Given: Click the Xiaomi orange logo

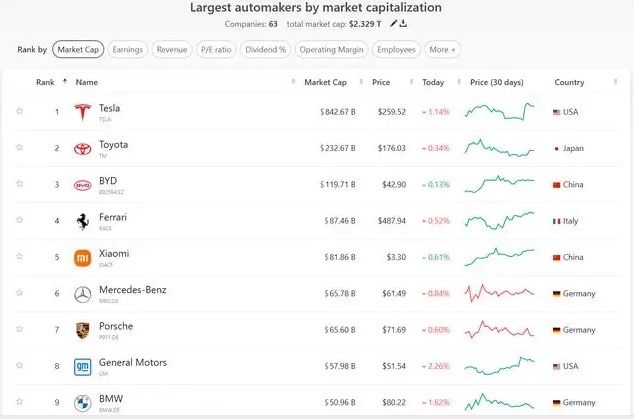Looking at the screenshot, I should 82,258.
